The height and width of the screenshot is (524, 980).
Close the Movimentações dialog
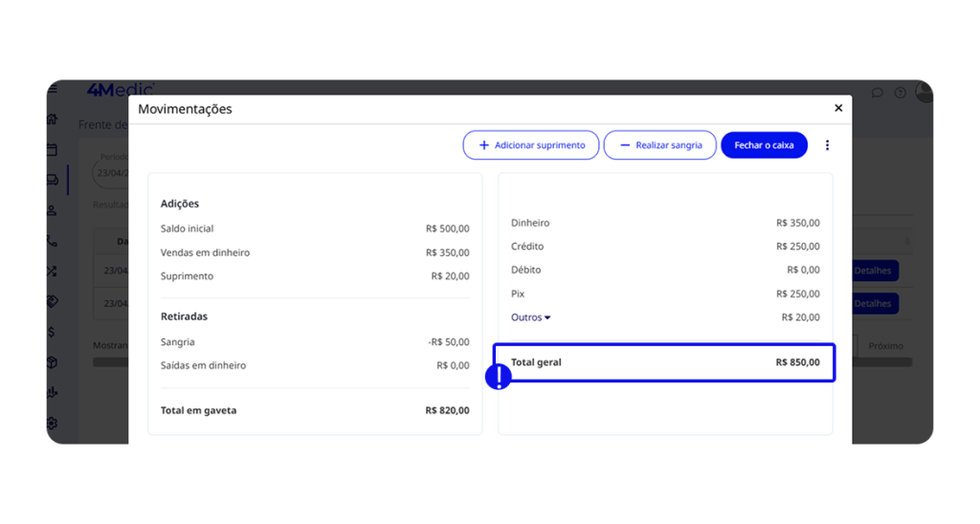point(838,108)
